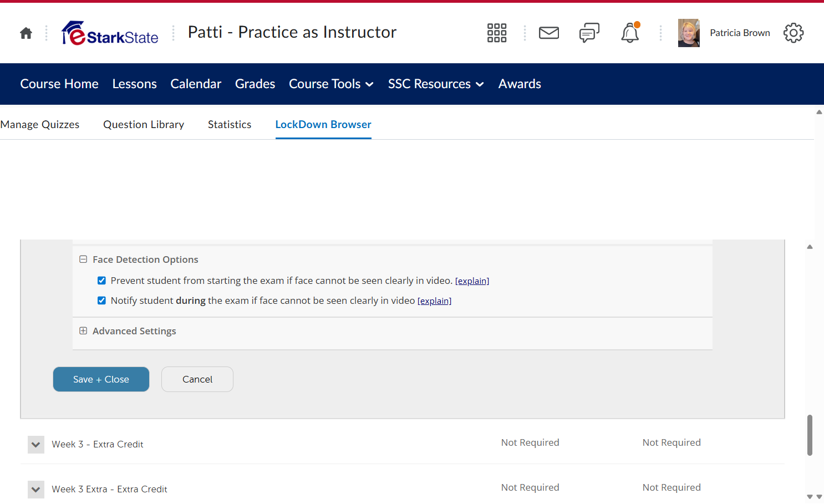Open the Week 3 Extra - Extra Credit dropdown
Image resolution: width=824 pixels, height=504 pixels.
coord(36,490)
